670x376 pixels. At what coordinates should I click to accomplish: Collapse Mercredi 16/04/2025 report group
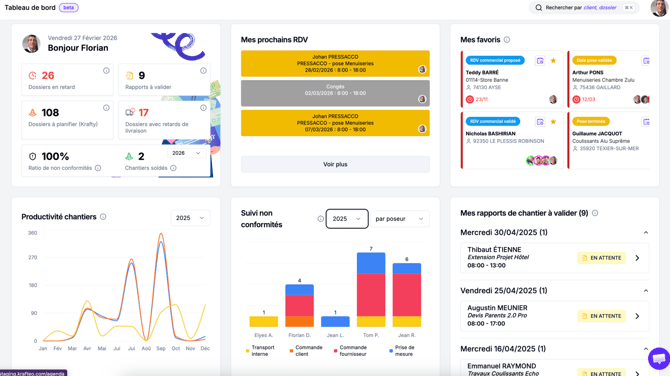pyautogui.click(x=646, y=349)
